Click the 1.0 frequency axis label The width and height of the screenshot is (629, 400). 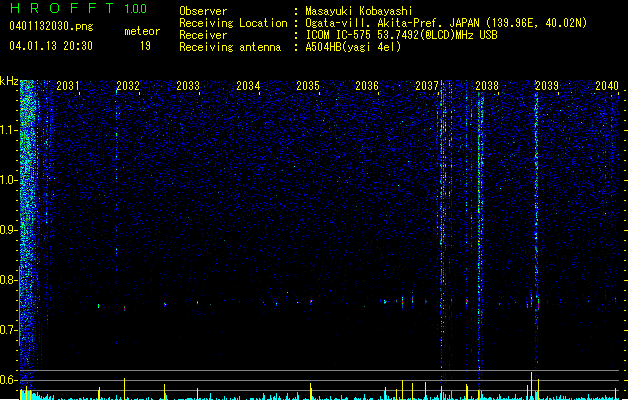click(9, 180)
